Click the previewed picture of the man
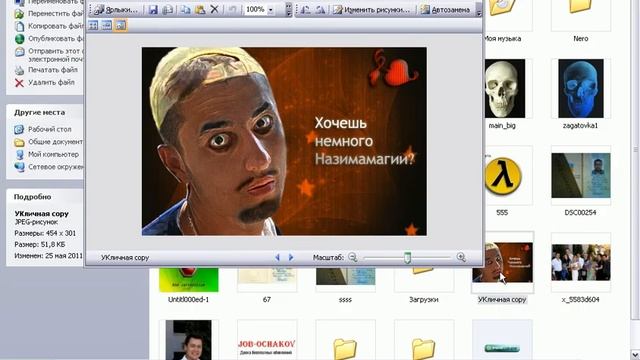The height and width of the screenshot is (360, 640). [x=284, y=141]
